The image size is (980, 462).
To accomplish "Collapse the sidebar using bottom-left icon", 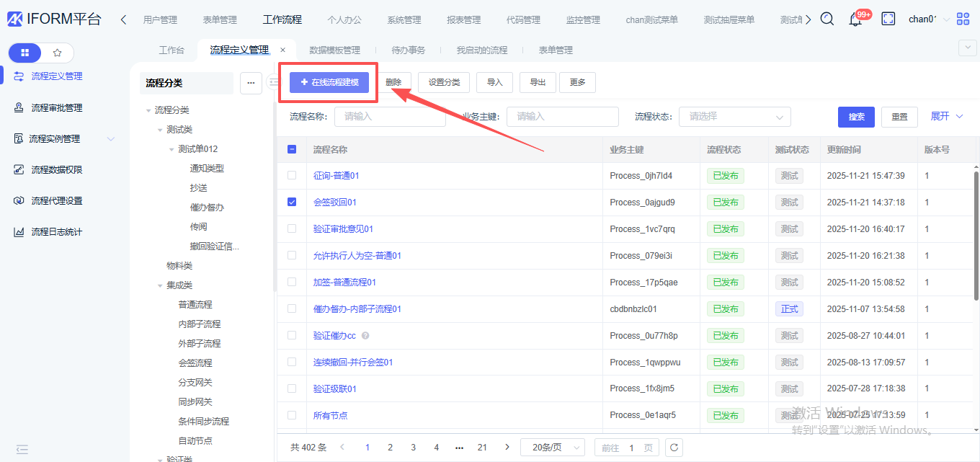I will click(22, 449).
